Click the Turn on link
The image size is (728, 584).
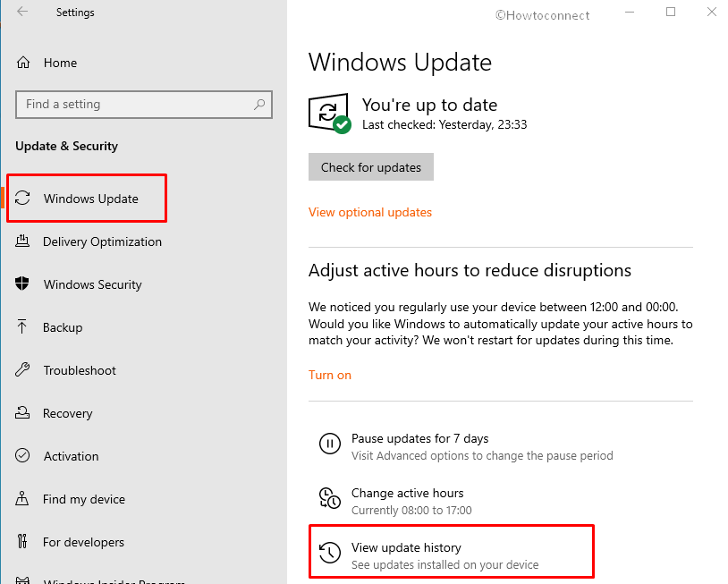click(x=330, y=376)
